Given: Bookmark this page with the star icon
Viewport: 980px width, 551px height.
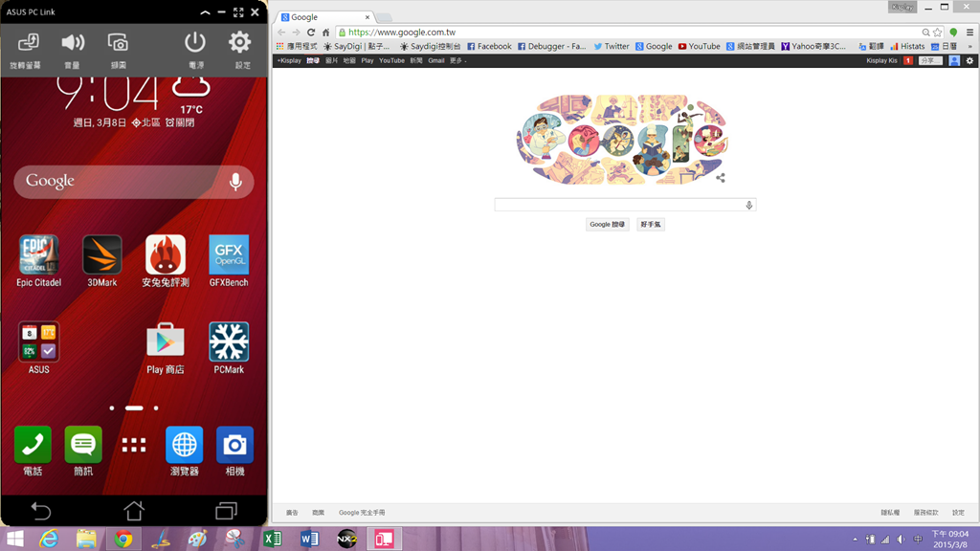Looking at the screenshot, I should [938, 33].
